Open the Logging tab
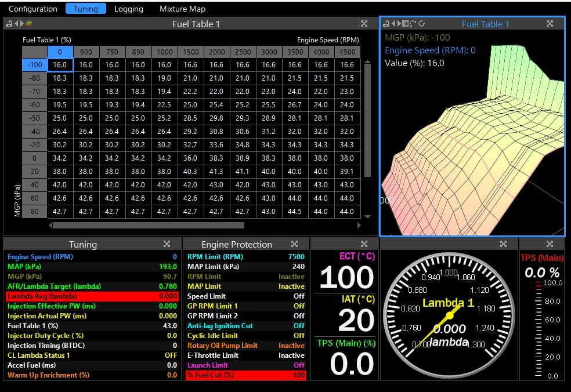The height and width of the screenshot is (392, 571). point(129,9)
